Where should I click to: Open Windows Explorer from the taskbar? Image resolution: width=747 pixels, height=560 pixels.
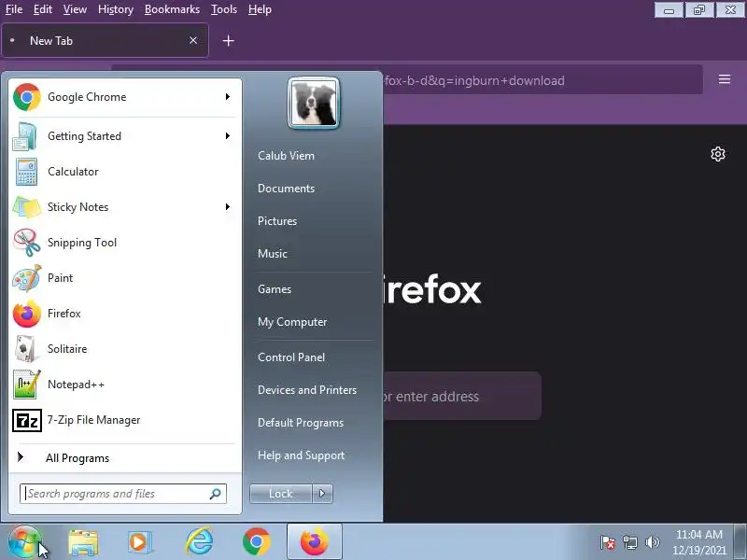[83, 542]
